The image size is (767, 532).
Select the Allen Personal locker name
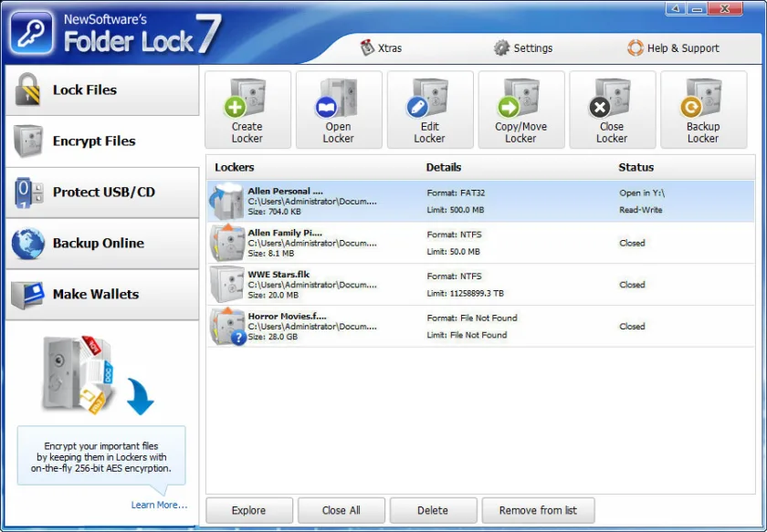[x=285, y=192]
